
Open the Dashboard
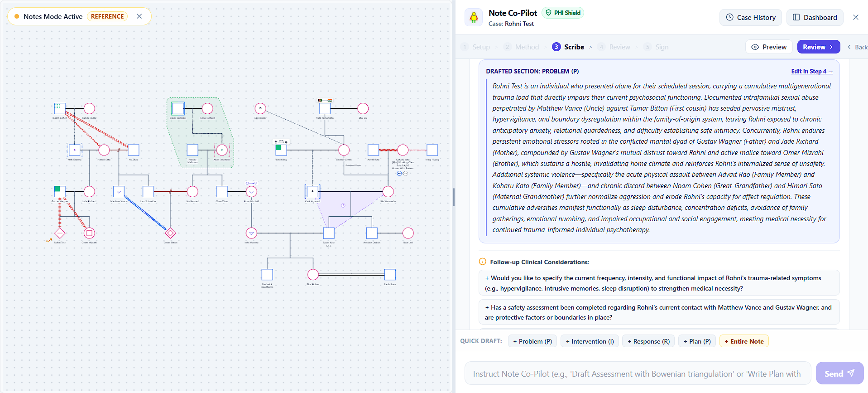[815, 17]
